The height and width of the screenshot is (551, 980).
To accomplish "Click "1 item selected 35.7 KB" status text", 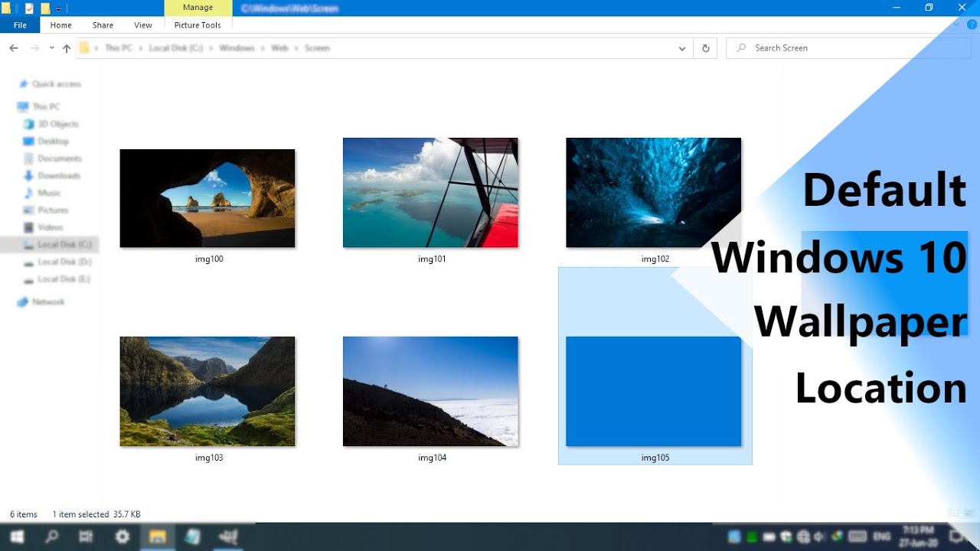I will point(96,514).
